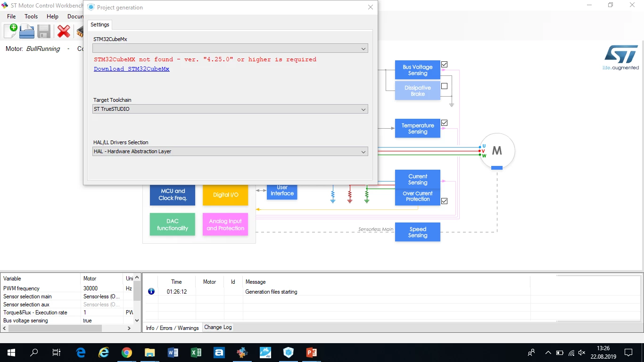Click the blue cube taskbar icon

(x=289, y=353)
